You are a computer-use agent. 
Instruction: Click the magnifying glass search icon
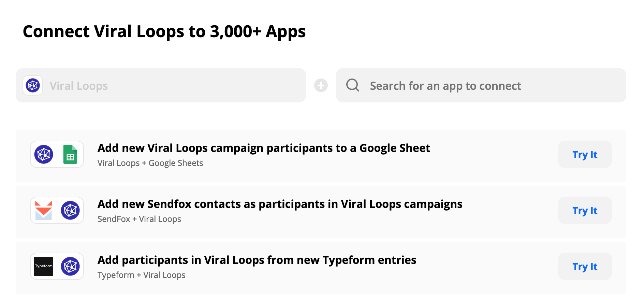(352, 85)
